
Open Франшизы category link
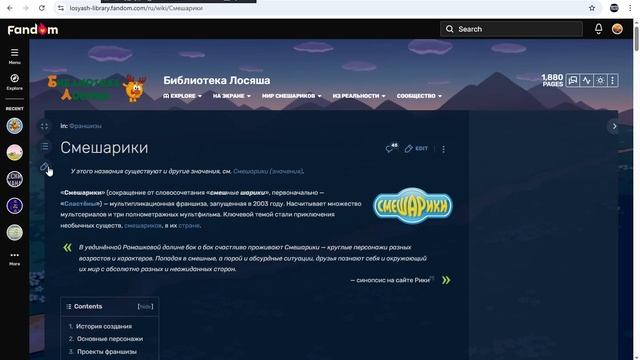tap(85, 126)
